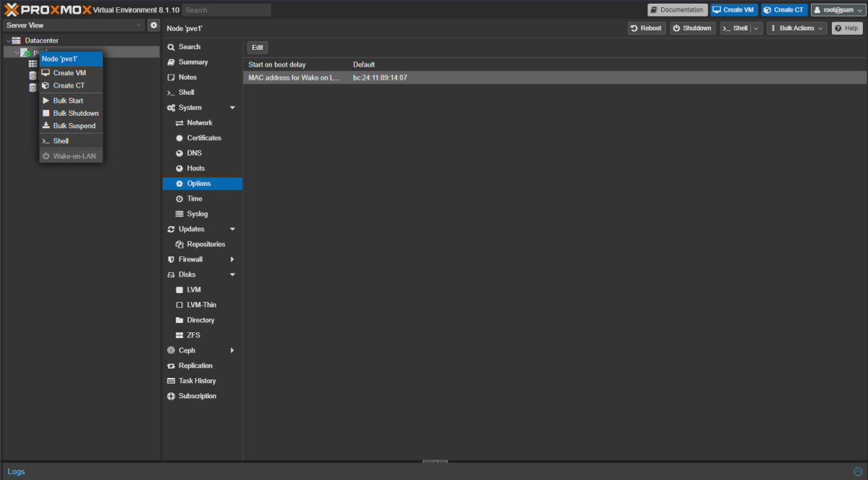Choose Create CT in the context menu

(x=70, y=85)
